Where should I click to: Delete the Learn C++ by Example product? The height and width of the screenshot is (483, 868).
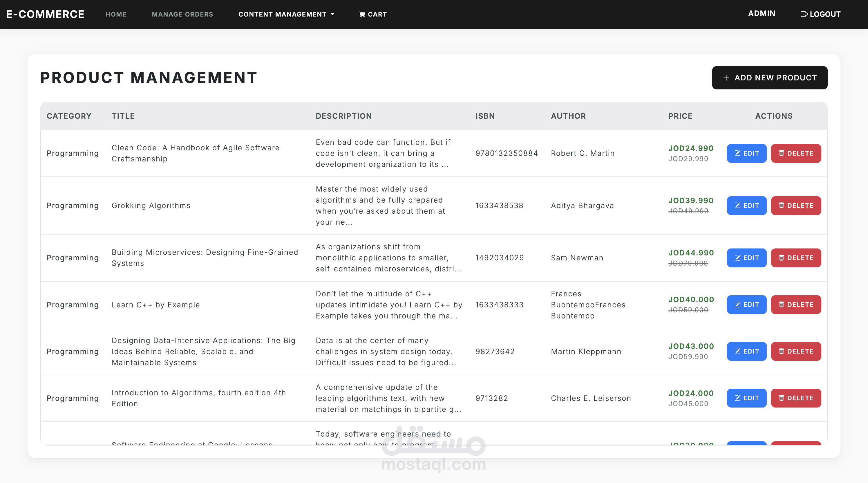(796, 305)
